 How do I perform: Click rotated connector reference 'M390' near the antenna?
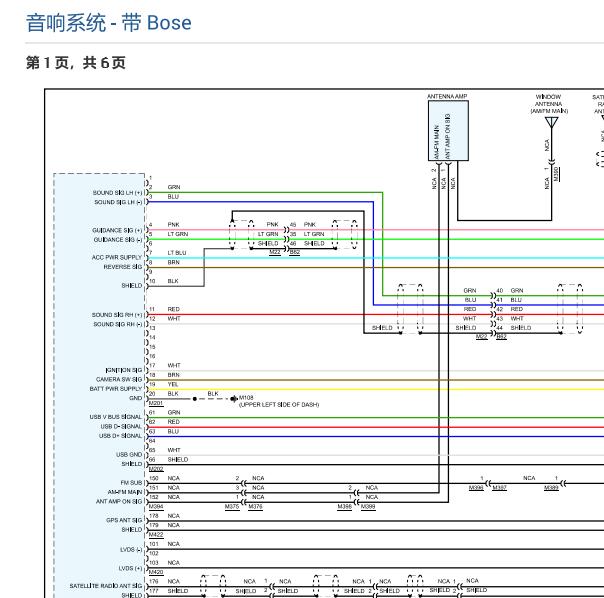click(x=556, y=174)
